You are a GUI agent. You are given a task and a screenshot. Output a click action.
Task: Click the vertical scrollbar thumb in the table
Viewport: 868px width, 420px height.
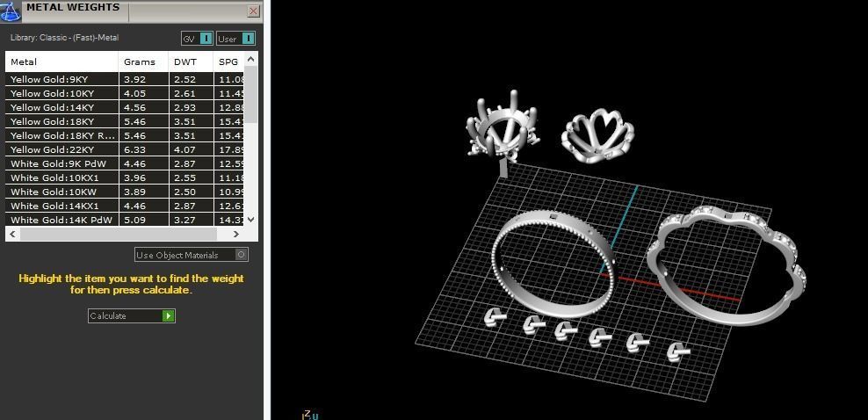tap(250, 94)
